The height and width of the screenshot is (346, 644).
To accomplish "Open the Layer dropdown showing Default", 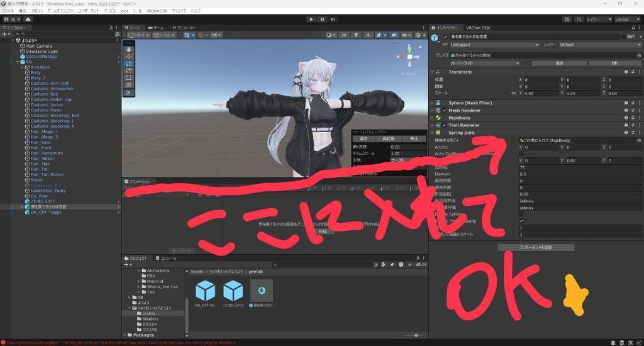I will click(600, 45).
